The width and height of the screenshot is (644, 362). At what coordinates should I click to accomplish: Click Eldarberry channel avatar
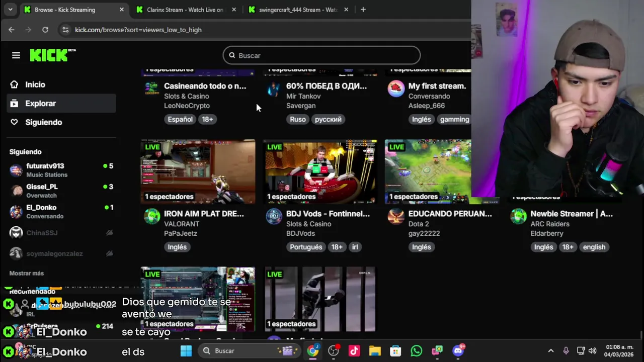(518, 216)
